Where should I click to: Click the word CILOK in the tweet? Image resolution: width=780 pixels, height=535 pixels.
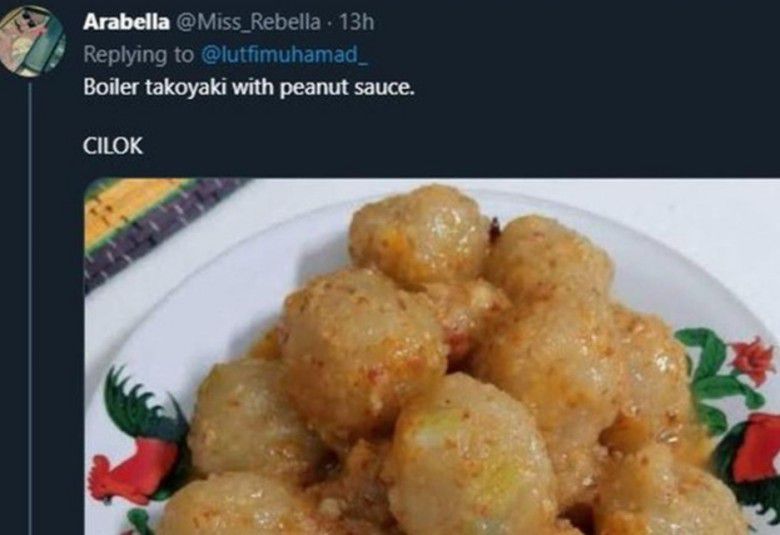point(112,147)
